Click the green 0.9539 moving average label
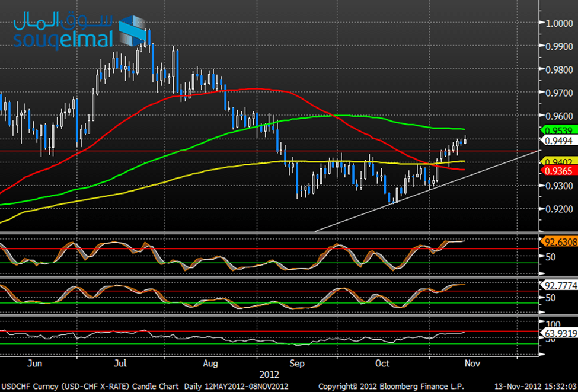 coord(557,130)
